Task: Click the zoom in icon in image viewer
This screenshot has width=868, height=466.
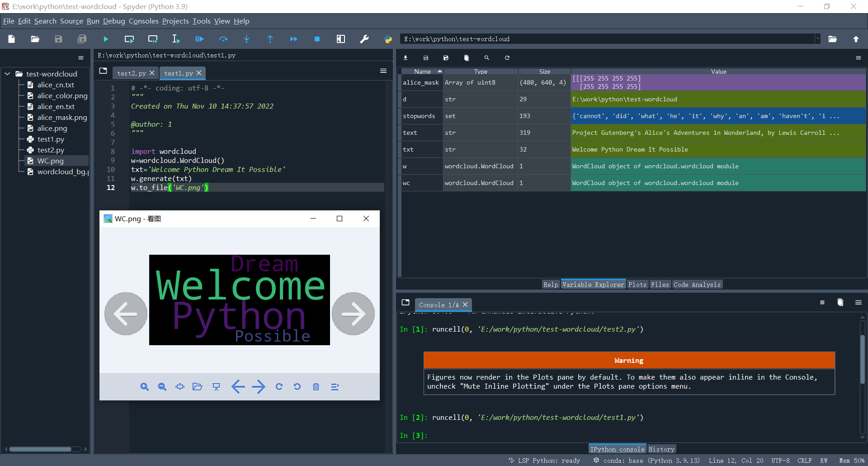Action: pos(145,387)
